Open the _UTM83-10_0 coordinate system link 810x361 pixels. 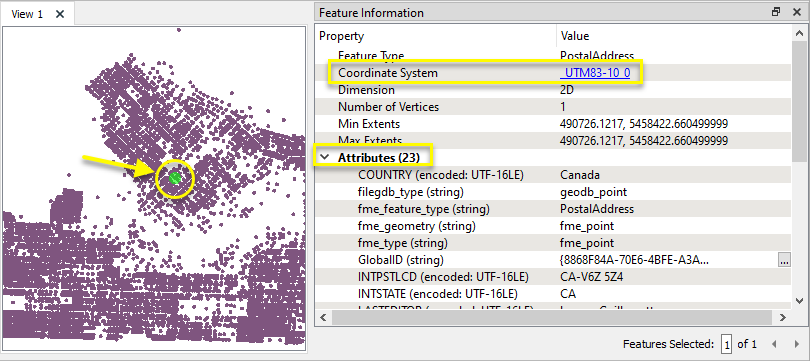[x=595, y=73]
